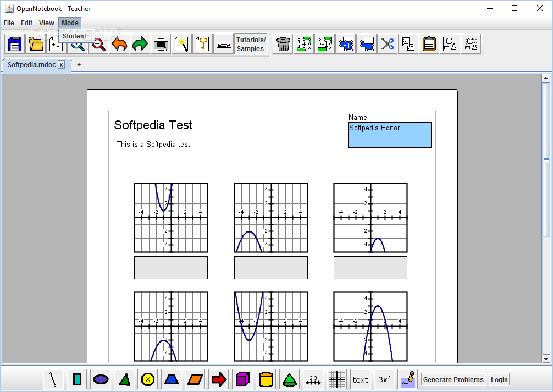Click the vertical scrollbar down arrow
Viewport: 553px width, 392px height.
[546, 359]
